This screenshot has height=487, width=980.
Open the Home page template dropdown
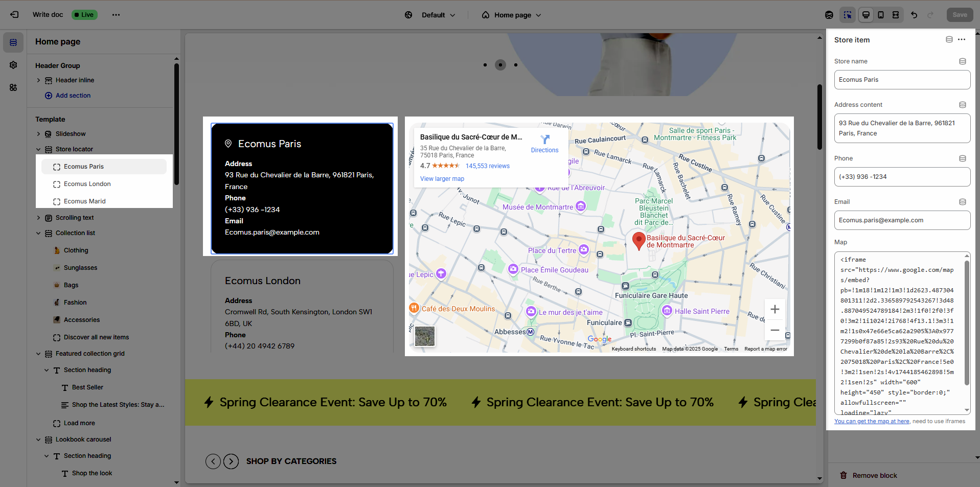511,15
